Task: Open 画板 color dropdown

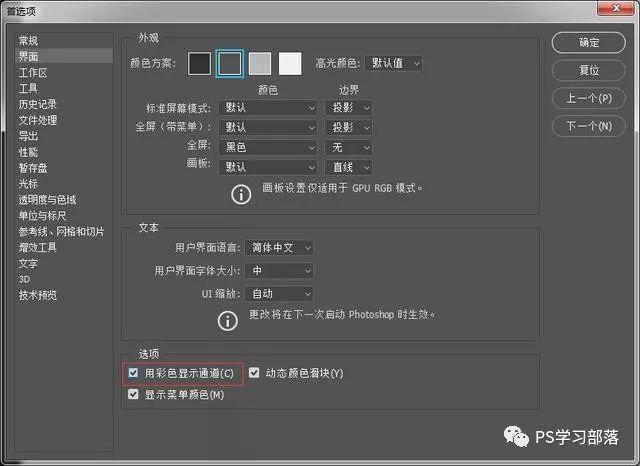Action: click(268, 167)
